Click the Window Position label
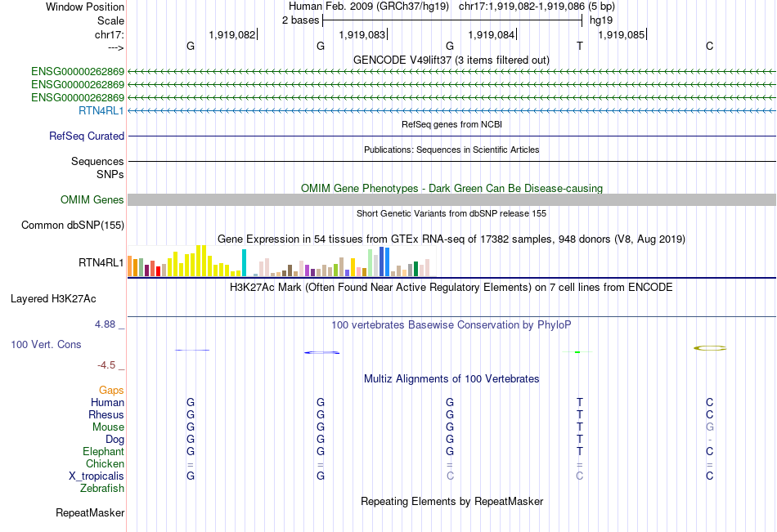Viewport: 777px width, 532px height. [x=85, y=7]
